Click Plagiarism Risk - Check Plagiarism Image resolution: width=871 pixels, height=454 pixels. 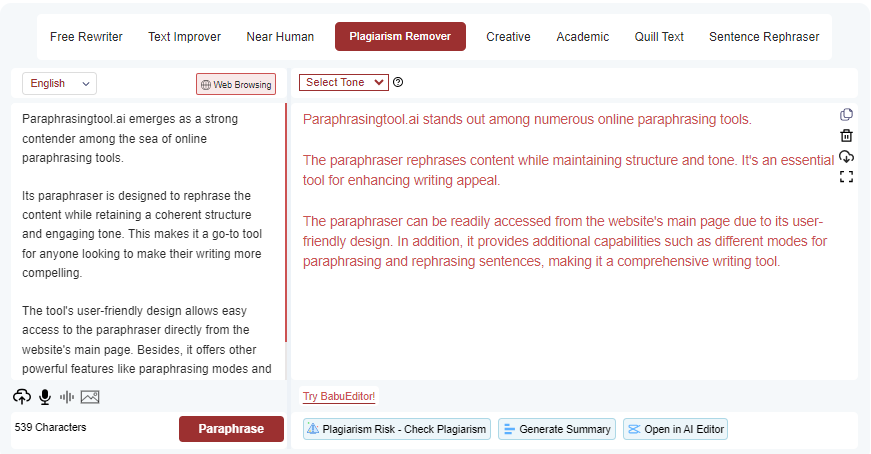pos(397,429)
